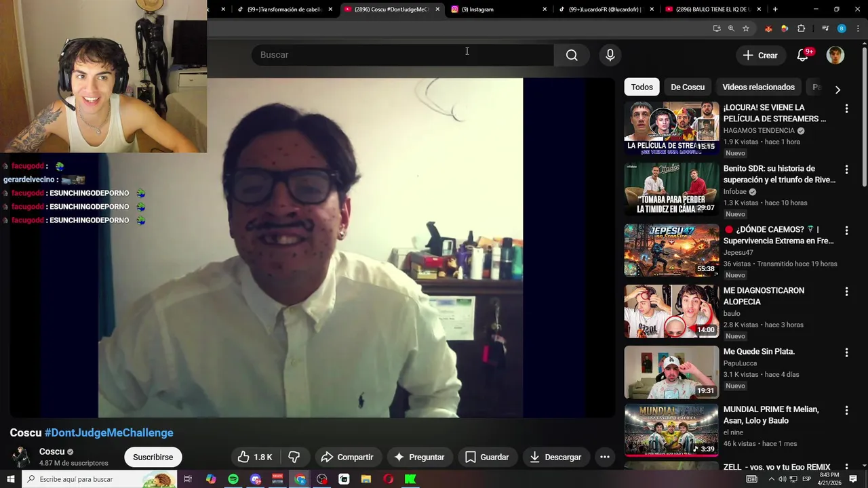Click the Windows Start button

[10, 479]
